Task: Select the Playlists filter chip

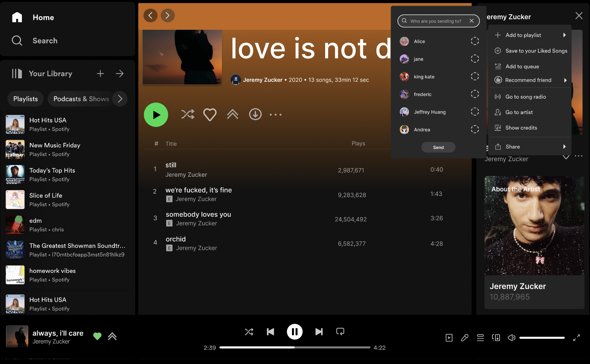Action: tap(26, 99)
